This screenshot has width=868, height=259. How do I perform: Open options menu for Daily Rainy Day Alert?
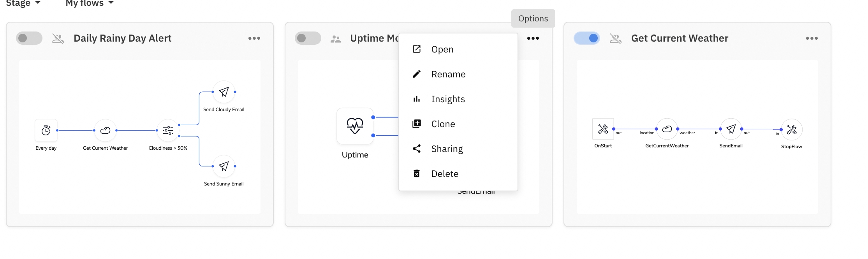click(x=254, y=38)
